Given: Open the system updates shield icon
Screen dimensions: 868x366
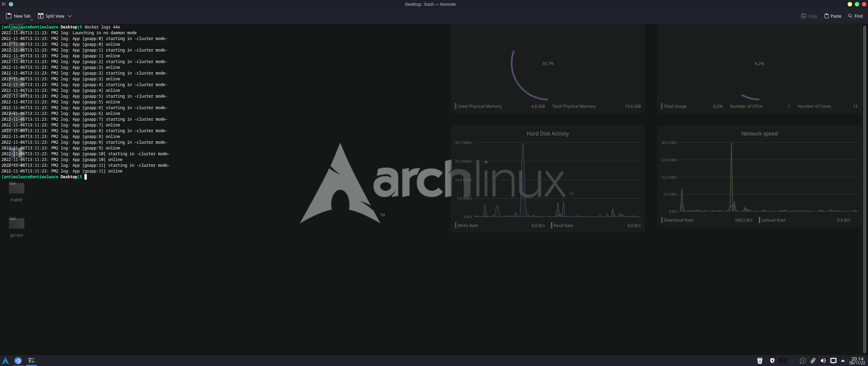Looking at the screenshot, I should 772,361.
